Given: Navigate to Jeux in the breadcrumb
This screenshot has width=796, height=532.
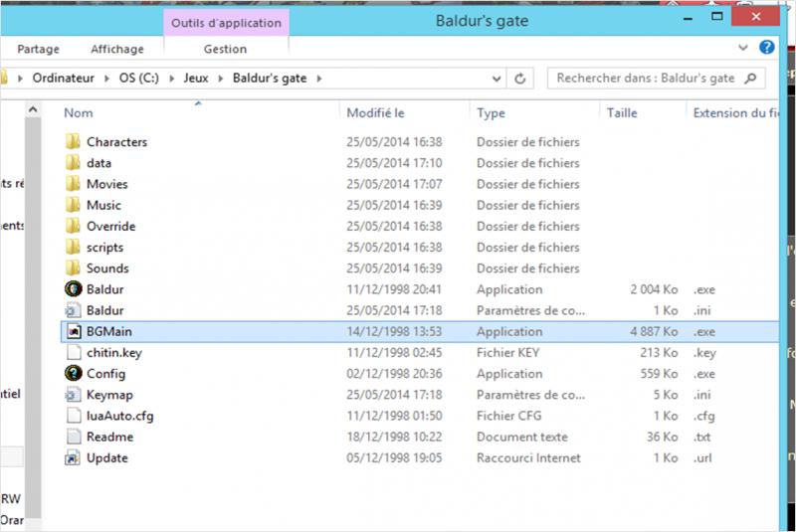Looking at the screenshot, I should pyautogui.click(x=196, y=79).
